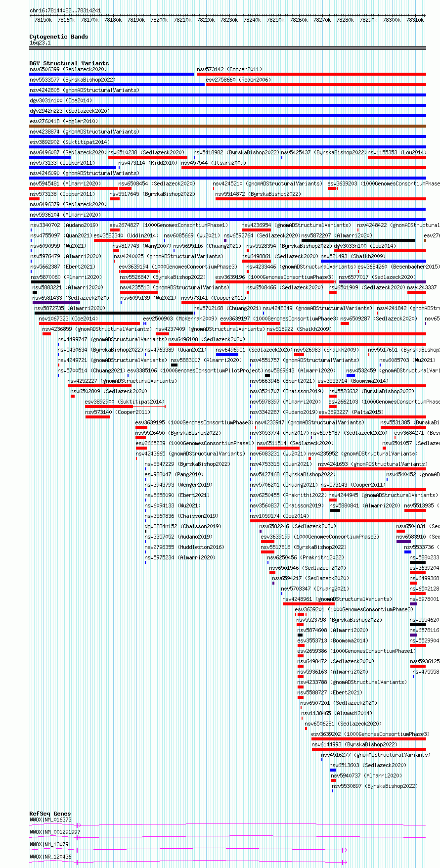Click the chr16:78144082..78314241 coordinate label
Image resolution: width=440 pixels, height=868 pixels.
(65, 10)
